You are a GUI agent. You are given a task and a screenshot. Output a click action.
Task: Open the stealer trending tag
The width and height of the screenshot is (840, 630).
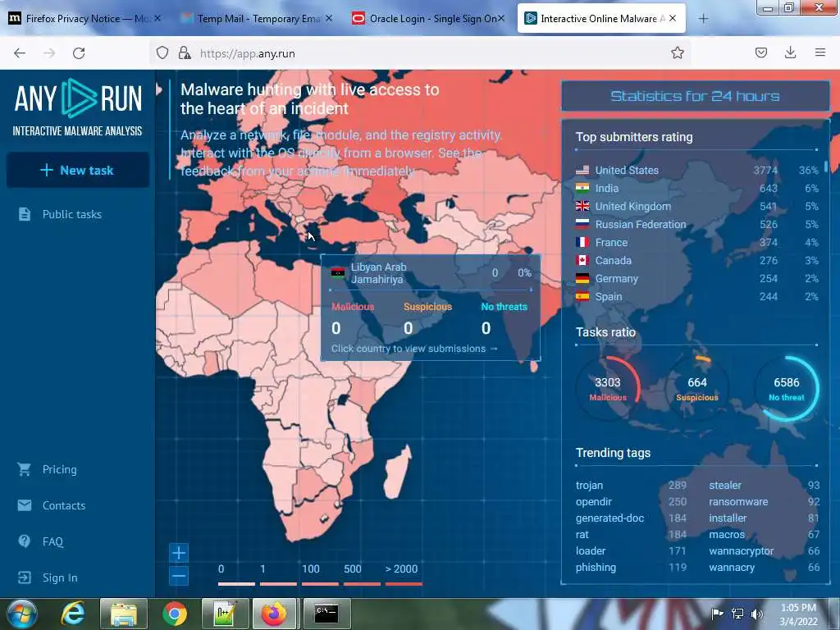point(725,486)
